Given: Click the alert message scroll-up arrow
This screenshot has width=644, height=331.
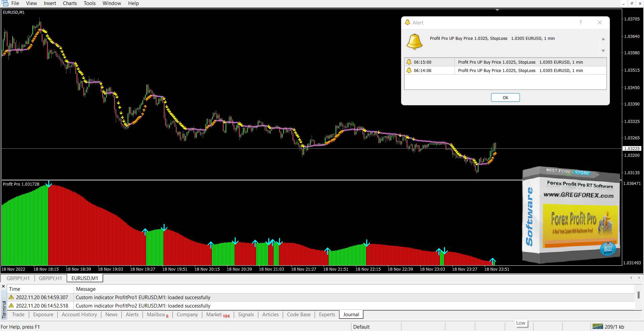Looking at the screenshot, I should pos(603,39).
